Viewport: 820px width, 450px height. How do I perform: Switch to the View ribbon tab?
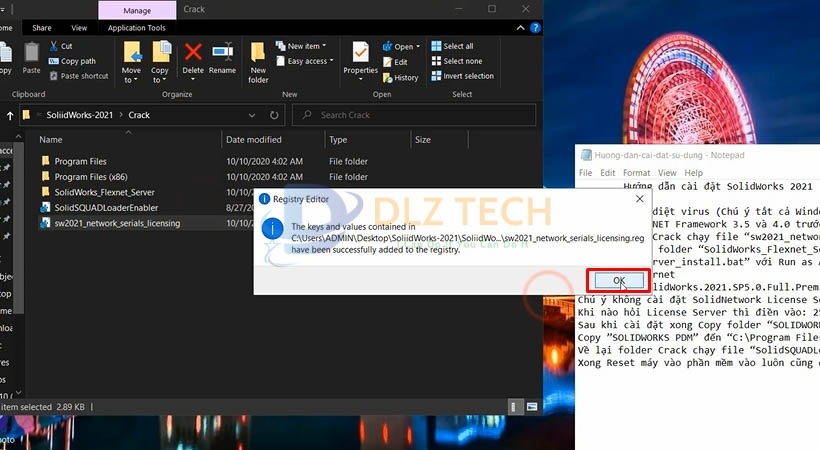click(79, 28)
